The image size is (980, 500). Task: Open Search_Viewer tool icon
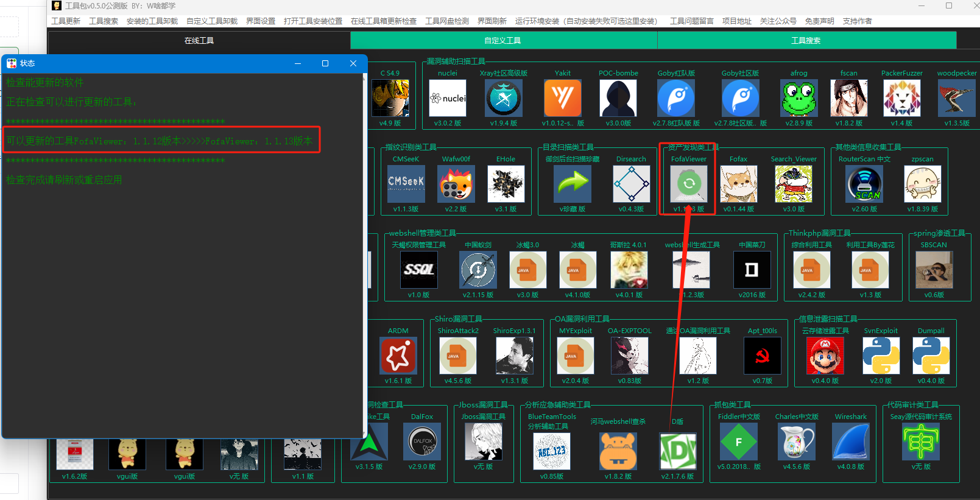(794, 184)
